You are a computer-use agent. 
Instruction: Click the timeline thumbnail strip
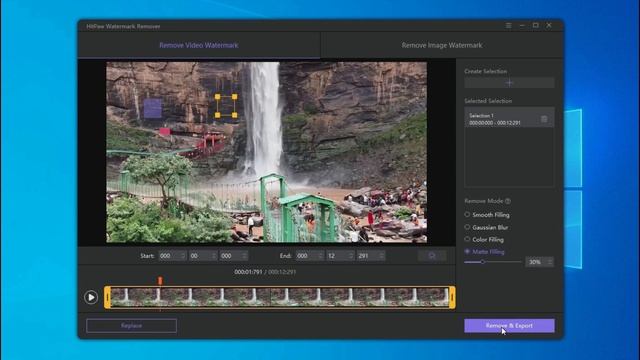pos(280,297)
